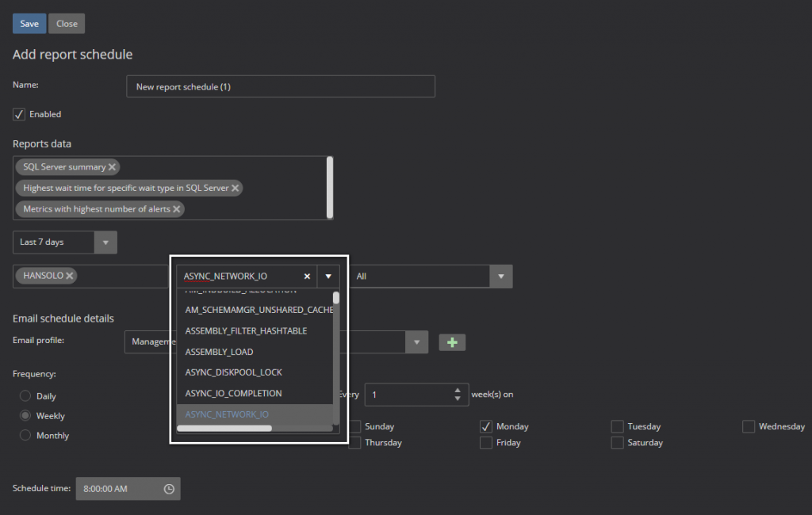Image resolution: width=812 pixels, height=515 pixels.
Task: Open the clock picker for Schedule time
Action: tap(167, 488)
